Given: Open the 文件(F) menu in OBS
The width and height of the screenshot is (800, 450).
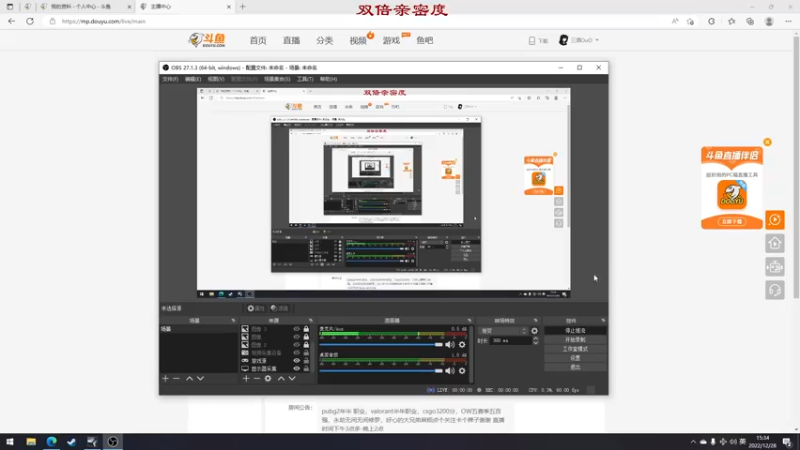Looking at the screenshot, I should [x=170, y=79].
